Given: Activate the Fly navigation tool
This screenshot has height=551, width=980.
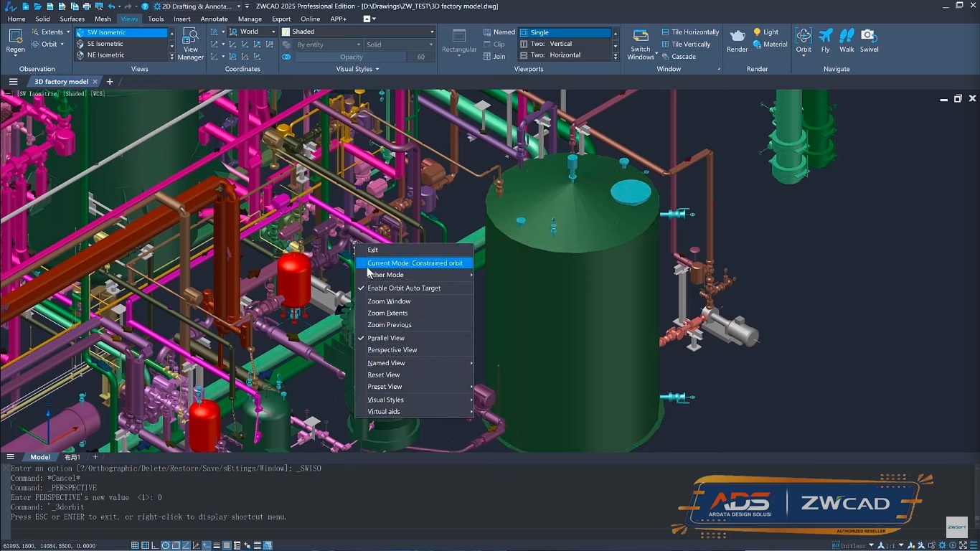Looking at the screenshot, I should tap(826, 40).
